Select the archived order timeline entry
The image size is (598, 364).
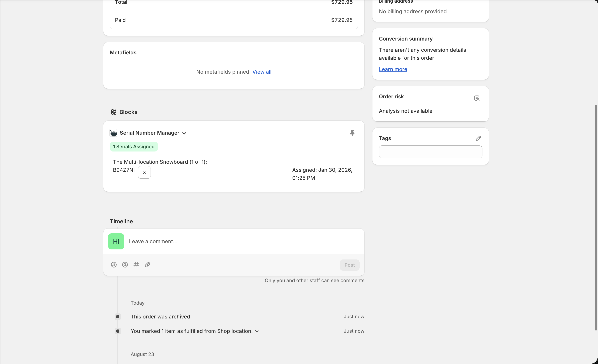click(x=161, y=316)
